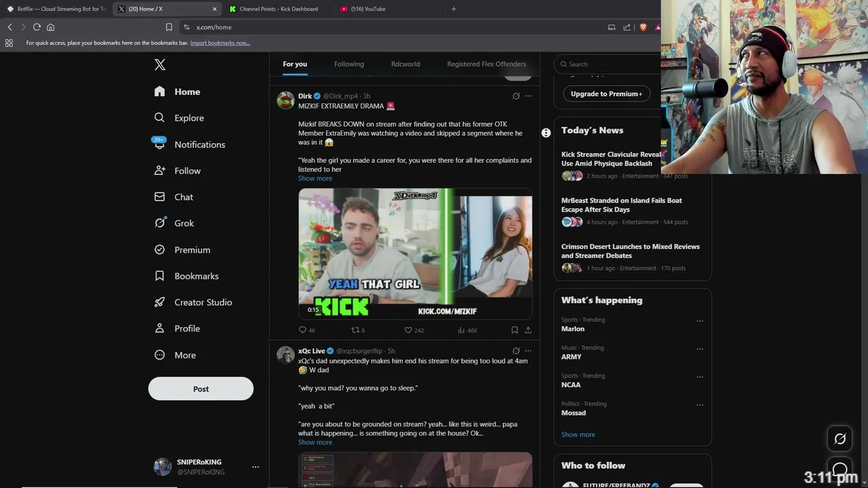This screenshot has width=868, height=488.
Task: Switch to the For you tab
Action: click(x=295, y=64)
